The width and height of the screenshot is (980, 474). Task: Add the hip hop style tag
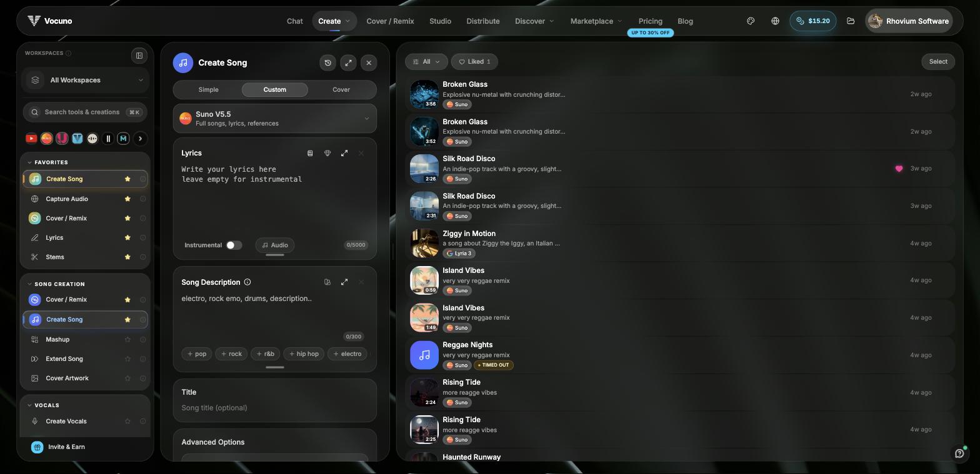click(x=304, y=354)
